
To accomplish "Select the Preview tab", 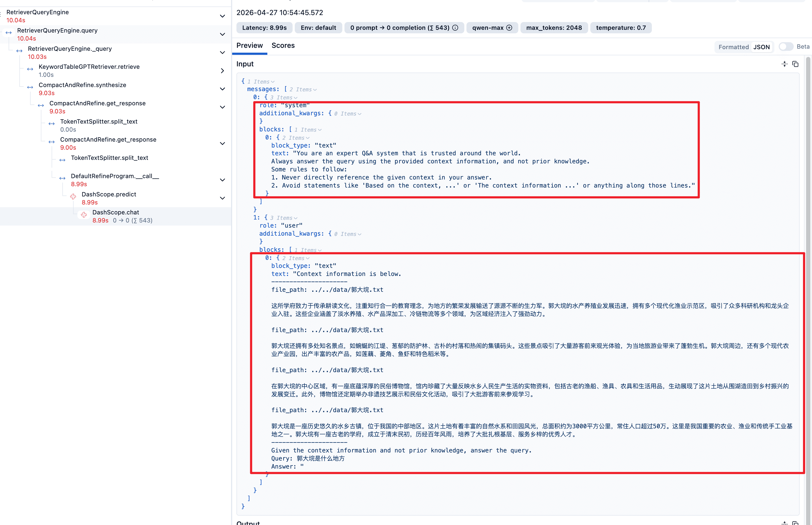I will (x=250, y=45).
